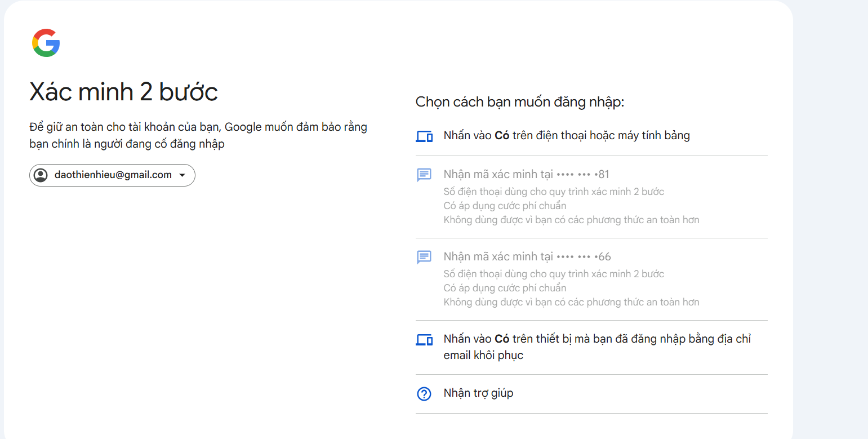Click the Google logo

(x=46, y=43)
